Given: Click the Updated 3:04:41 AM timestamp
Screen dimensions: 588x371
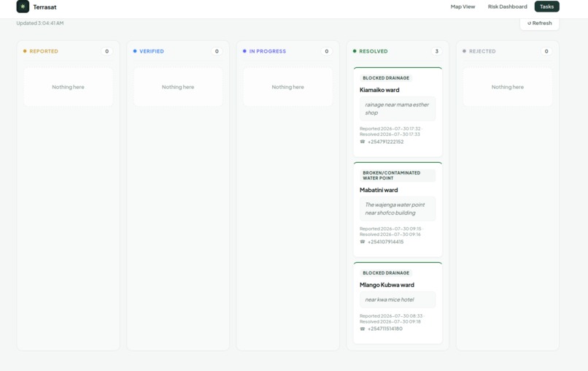Looking at the screenshot, I should [40, 23].
